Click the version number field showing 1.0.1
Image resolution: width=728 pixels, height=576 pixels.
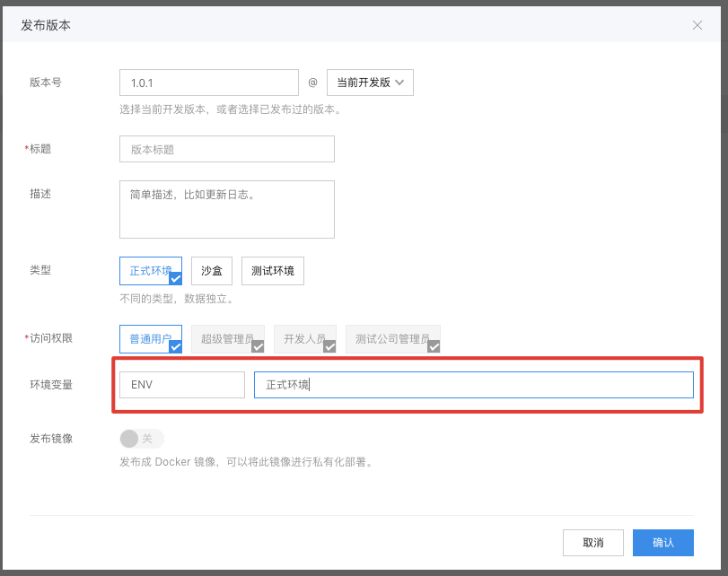[208, 83]
